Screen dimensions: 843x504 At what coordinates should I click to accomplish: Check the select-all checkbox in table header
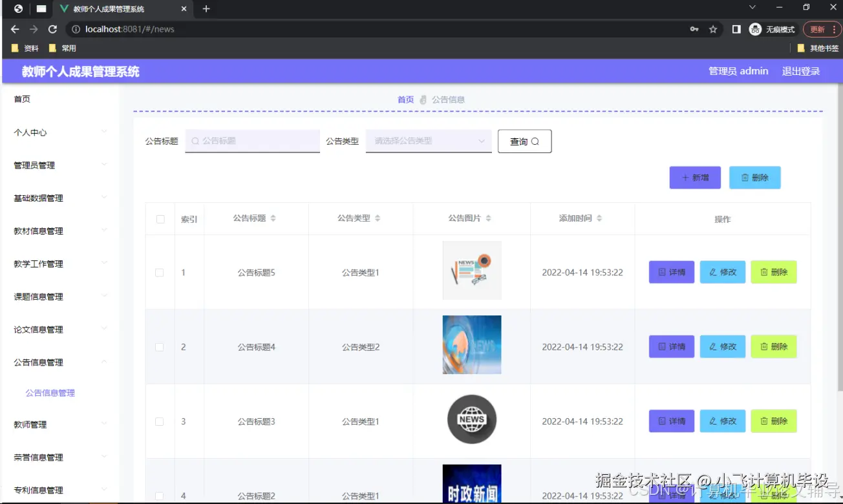pyautogui.click(x=160, y=218)
